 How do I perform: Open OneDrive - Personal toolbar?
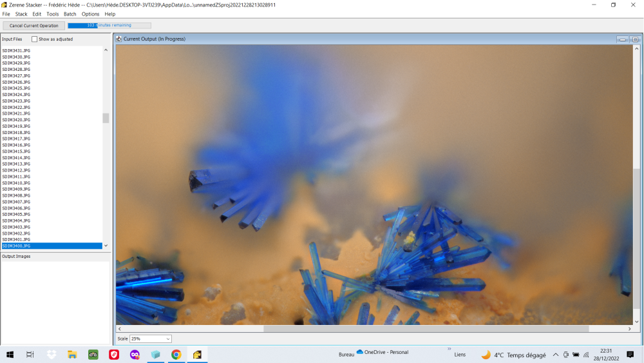(x=383, y=352)
